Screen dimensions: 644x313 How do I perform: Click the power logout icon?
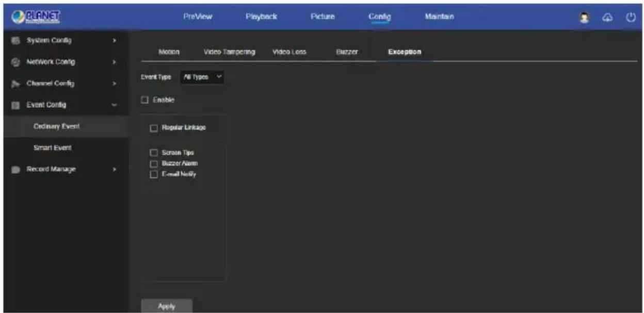point(630,17)
